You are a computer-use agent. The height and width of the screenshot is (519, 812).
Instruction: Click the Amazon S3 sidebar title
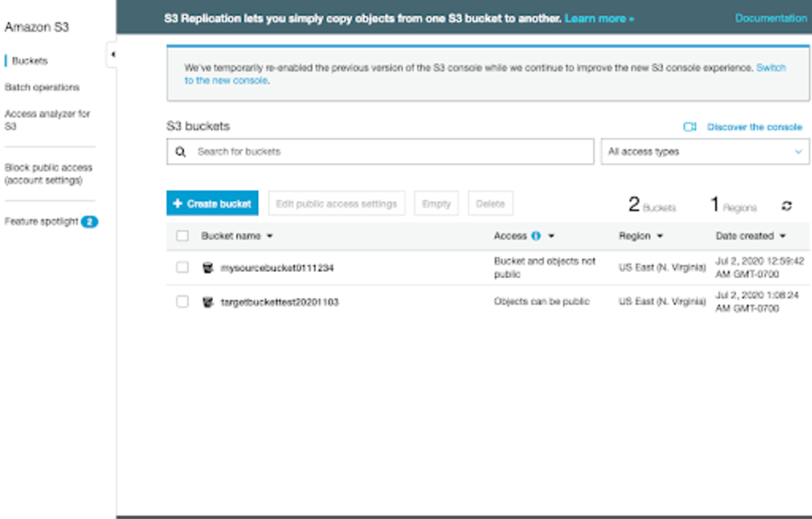pos(37,27)
